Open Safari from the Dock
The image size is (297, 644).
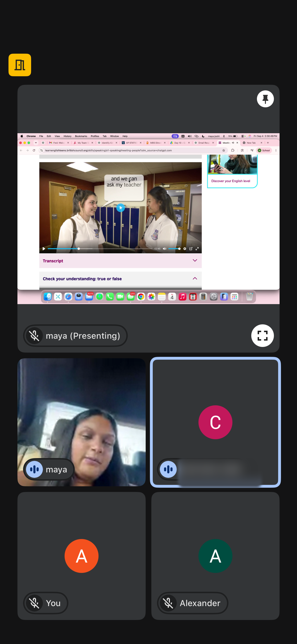click(68, 297)
